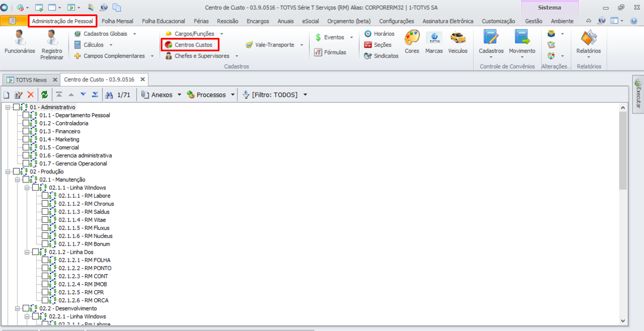The width and height of the screenshot is (644, 331).
Task: Select the 01.6 - Gerencia administrativa row
Action: click(76, 155)
